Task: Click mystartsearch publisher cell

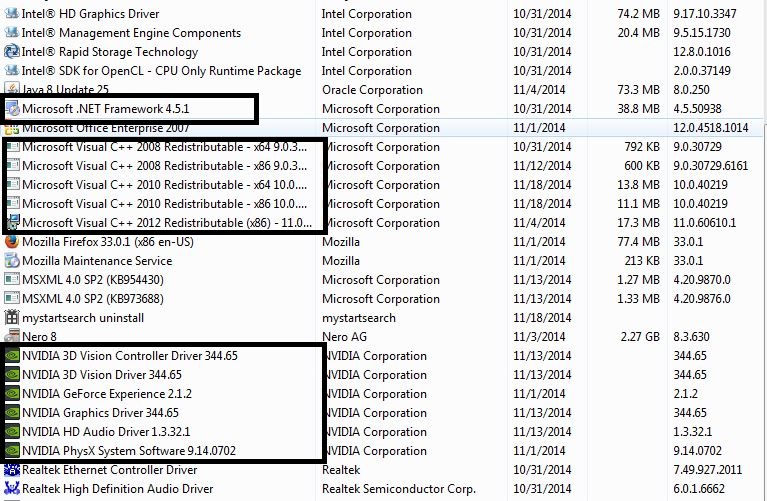Action: 359,318
